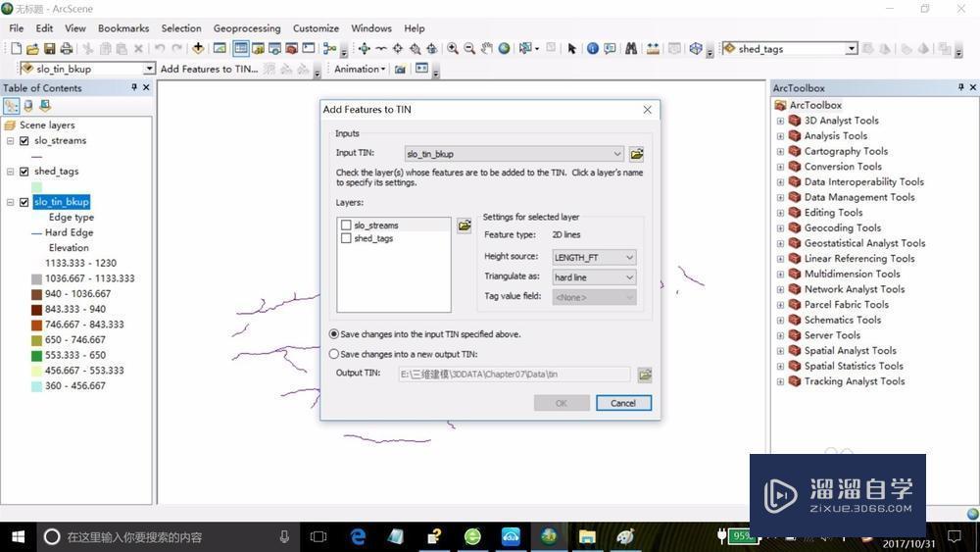Click the New document icon
The width and height of the screenshot is (980, 552).
pyautogui.click(x=17, y=49)
